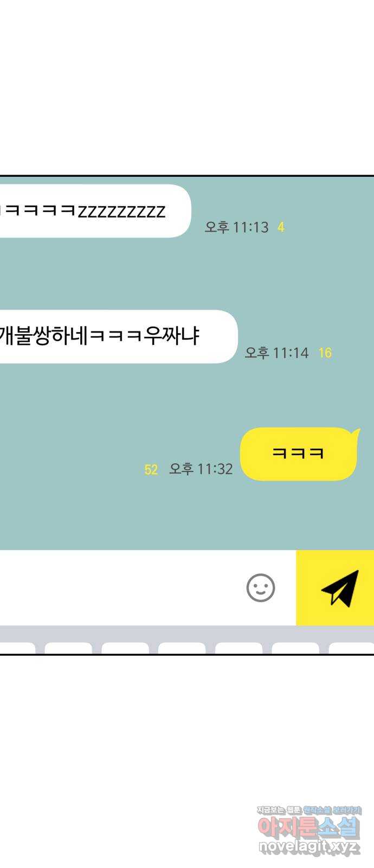Tap the 개불쌍하네ㅋㅋㅋ우짜냐 message bubble
Screen dimensions: 374x868
119,336
